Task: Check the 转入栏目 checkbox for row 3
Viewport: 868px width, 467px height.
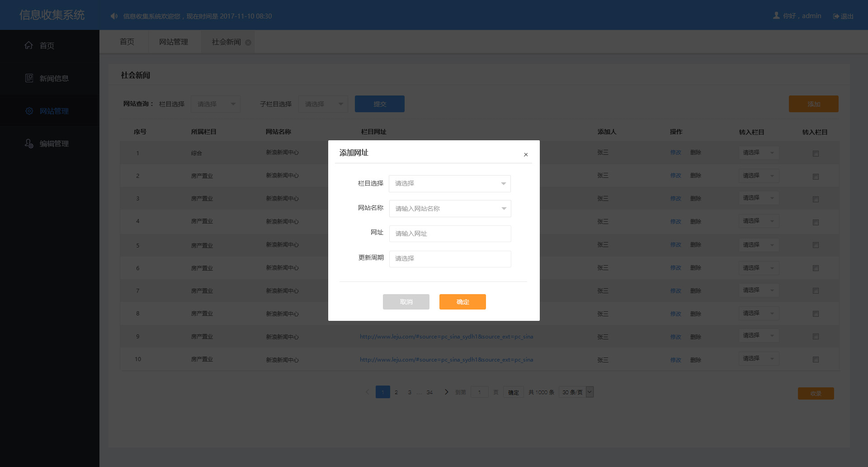Action: click(x=816, y=199)
